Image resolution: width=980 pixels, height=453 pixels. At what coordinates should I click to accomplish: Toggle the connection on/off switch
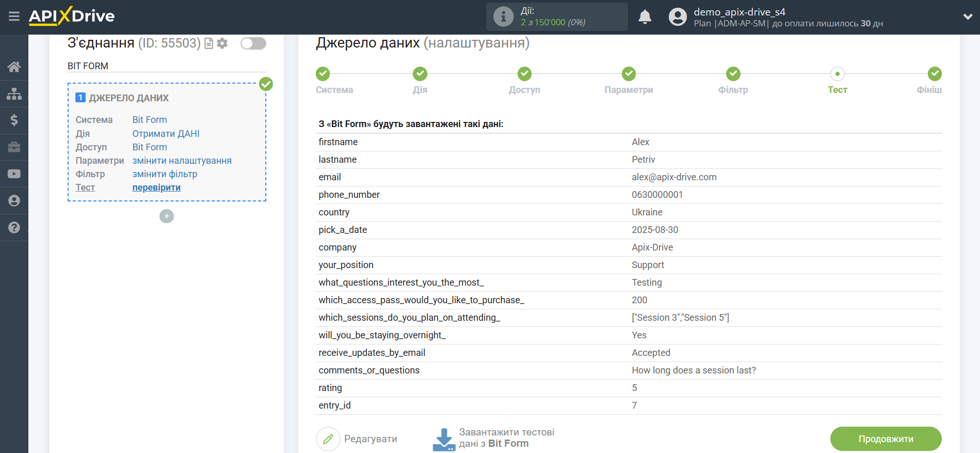pos(253,43)
